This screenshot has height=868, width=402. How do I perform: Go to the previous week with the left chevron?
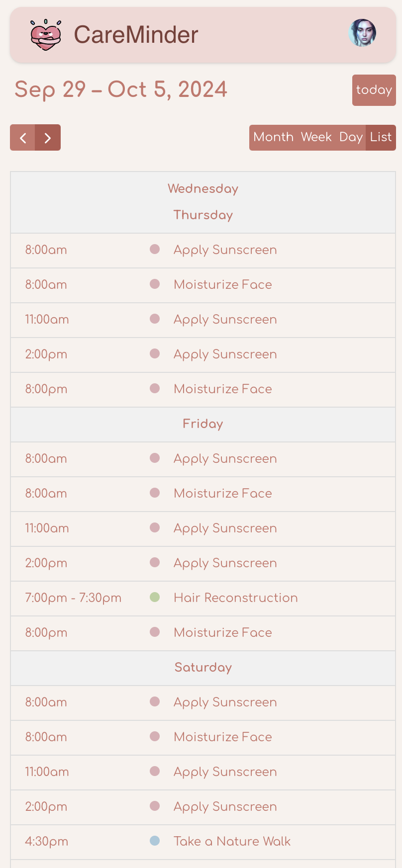click(23, 138)
